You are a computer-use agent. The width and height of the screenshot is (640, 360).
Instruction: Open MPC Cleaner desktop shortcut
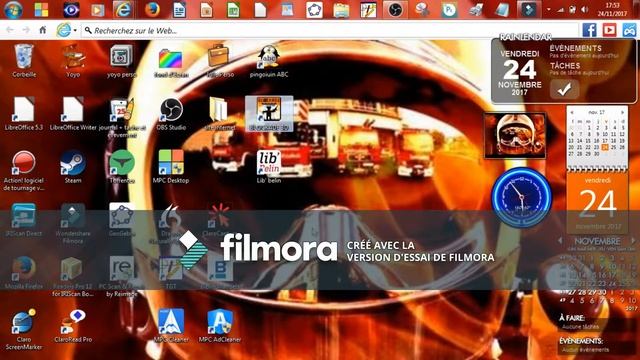pyautogui.click(x=171, y=326)
